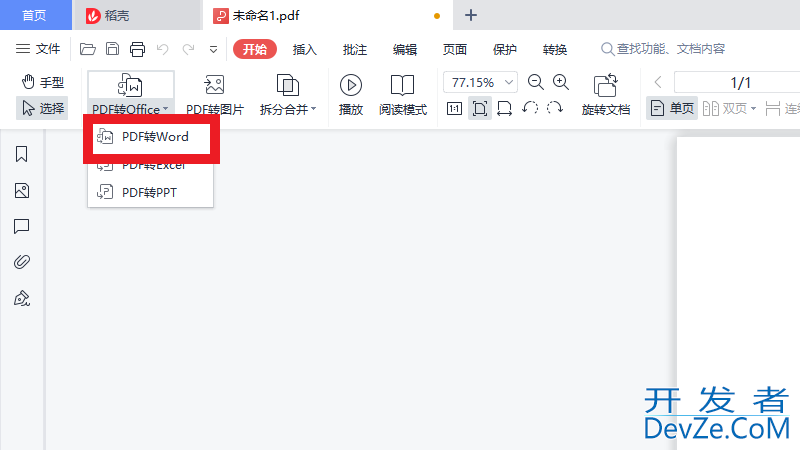Click the 查找功能 search field
The image size is (800, 450).
click(x=663, y=49)
